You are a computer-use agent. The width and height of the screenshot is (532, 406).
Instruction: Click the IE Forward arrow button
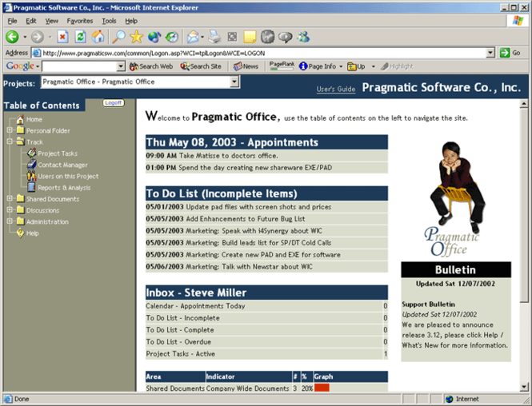(38, 37)
